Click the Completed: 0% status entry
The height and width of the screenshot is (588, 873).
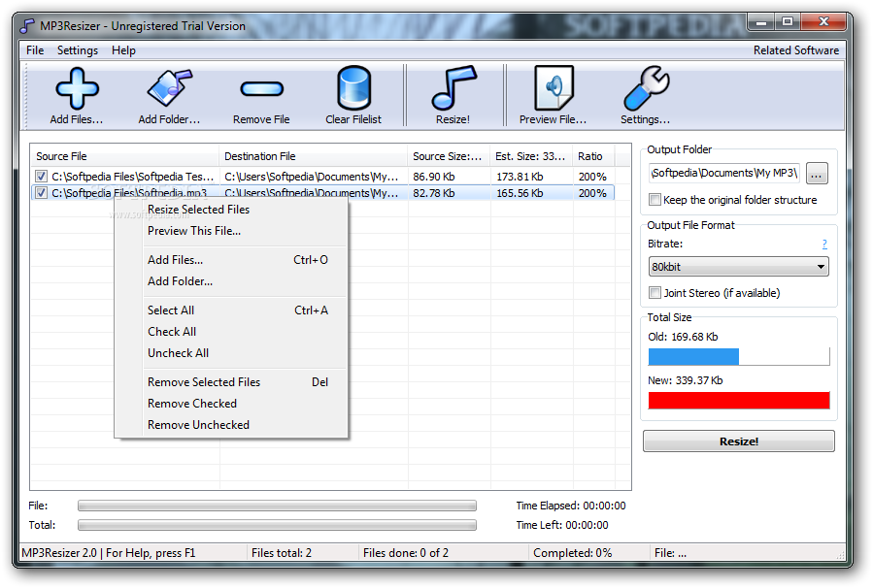[x=573, y=553]
